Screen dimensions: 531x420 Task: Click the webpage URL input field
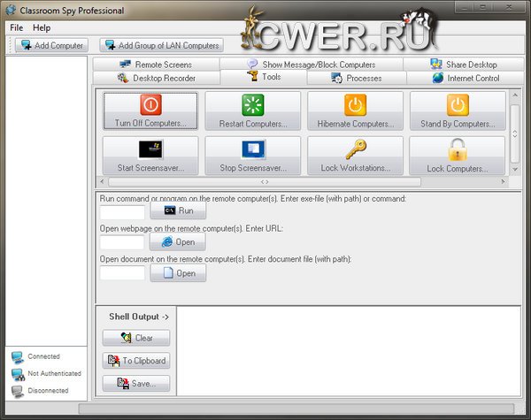tap(122, 242)
